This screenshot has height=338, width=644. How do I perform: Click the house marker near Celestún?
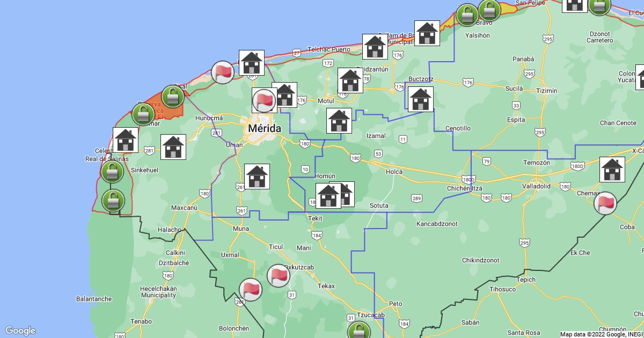tap(126, 141)
